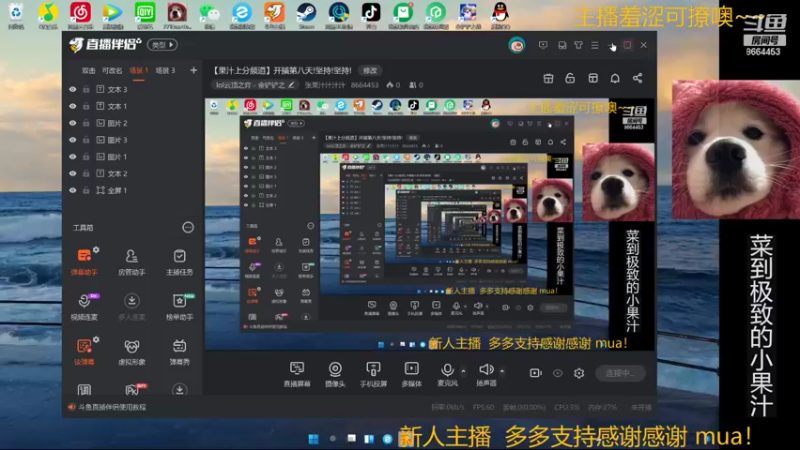Click the room number 8664453 text
This screenshot has width=800, height=450.
click(x=364, y=85)
